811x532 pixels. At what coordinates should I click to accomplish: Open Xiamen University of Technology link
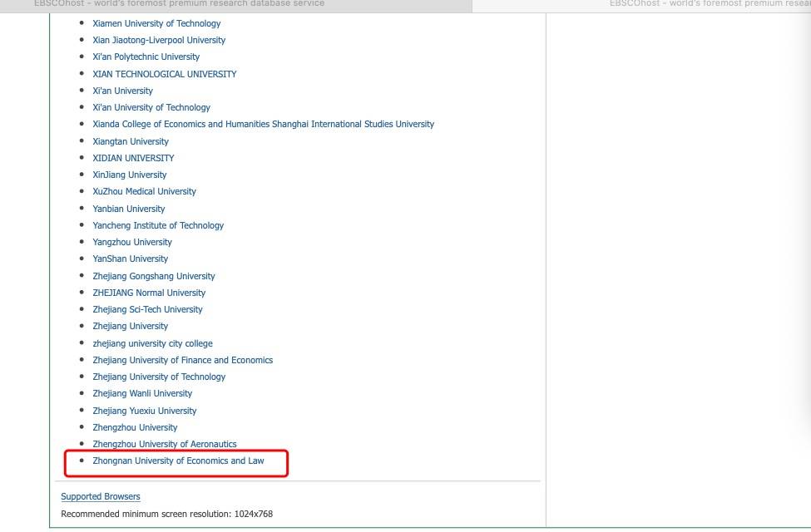[156, 23]
